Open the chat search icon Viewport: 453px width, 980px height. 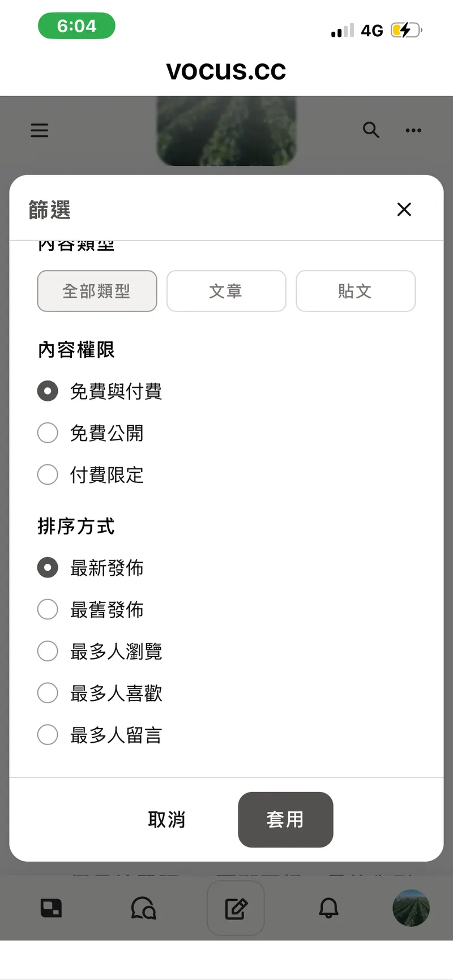pos(143,909)
